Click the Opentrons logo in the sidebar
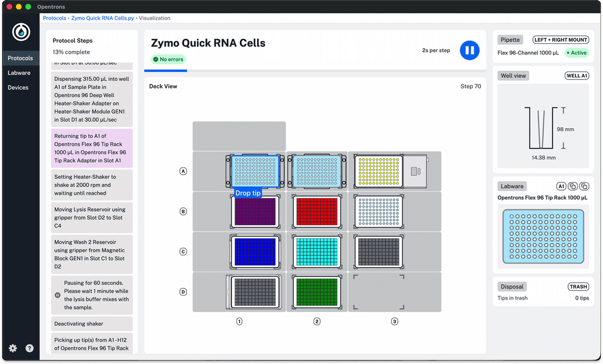Viewport: 603px width, 364px height. tap(21, 32)
